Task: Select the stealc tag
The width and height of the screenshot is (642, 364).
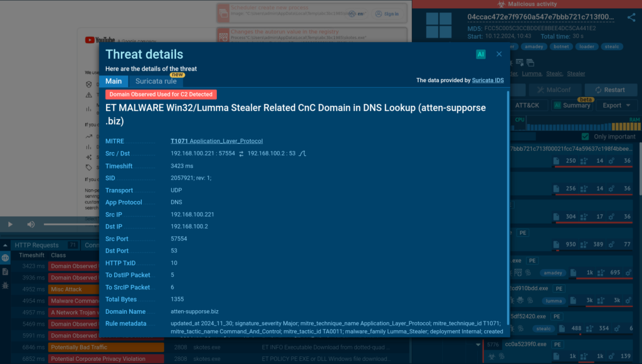Action: coord(612,46)
